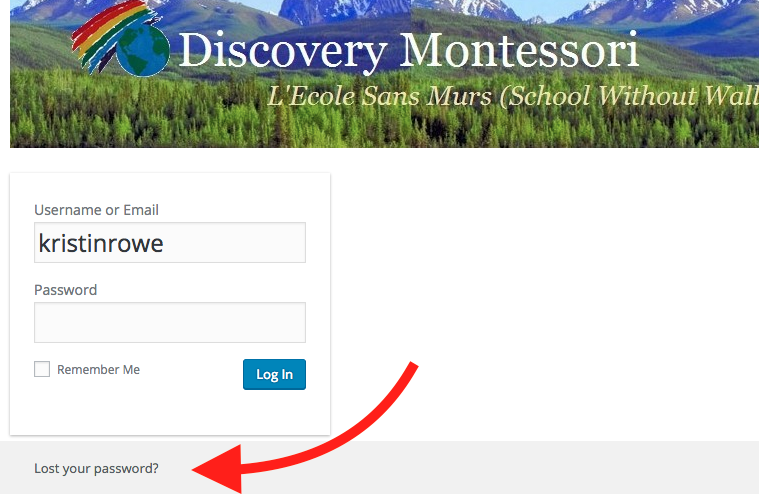
Task: Click the red arrow's pointed head
Action: point(217,469)
